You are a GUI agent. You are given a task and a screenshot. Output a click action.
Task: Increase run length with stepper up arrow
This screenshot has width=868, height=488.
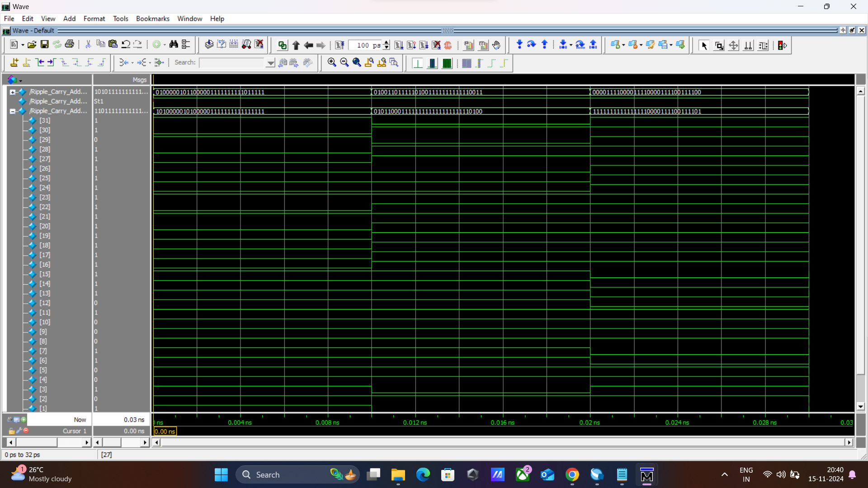tap(387, 42)
